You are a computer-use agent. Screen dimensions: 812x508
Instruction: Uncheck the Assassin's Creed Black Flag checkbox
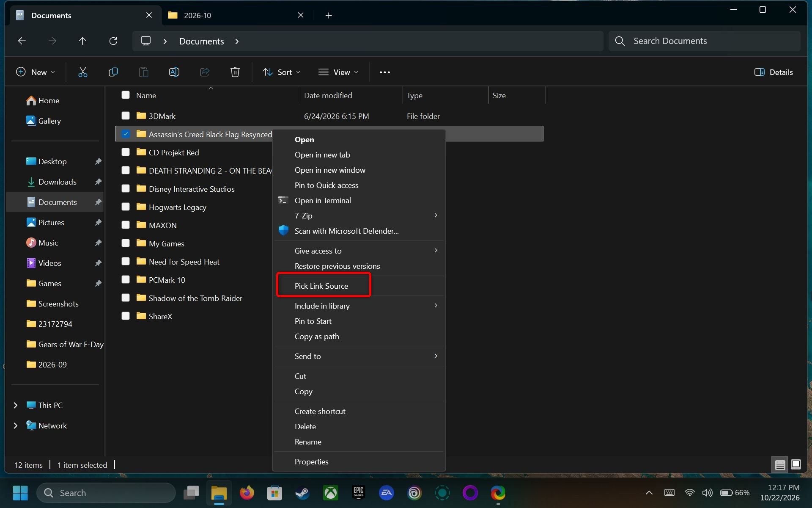126,134
